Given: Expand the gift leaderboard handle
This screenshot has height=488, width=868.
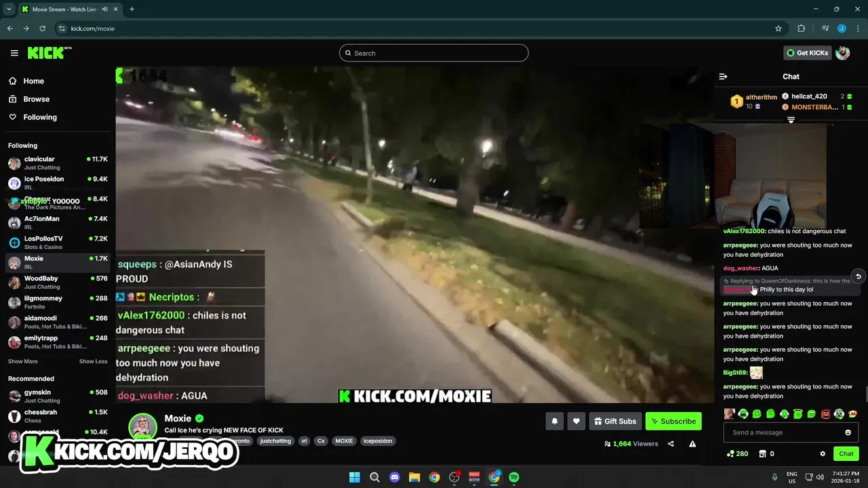Looking at the screenshot, I should [x=791, y=120].
